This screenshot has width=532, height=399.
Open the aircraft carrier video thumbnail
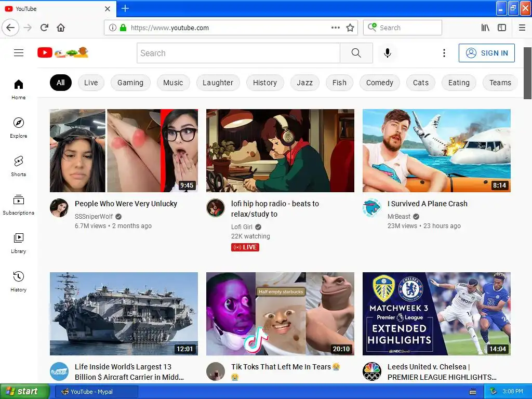124,314
